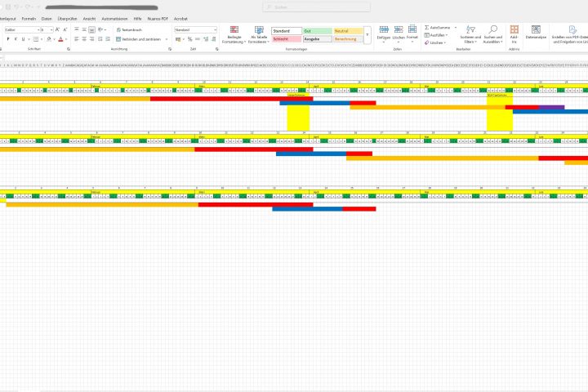
Task: Open the Formeln ribbon tab
Action: [x=29, y=17]
